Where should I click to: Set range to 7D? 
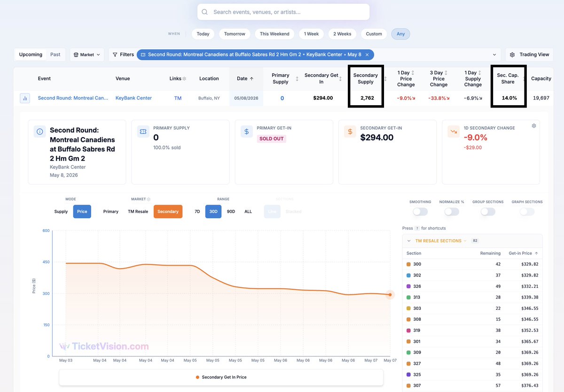click(197, 212)
